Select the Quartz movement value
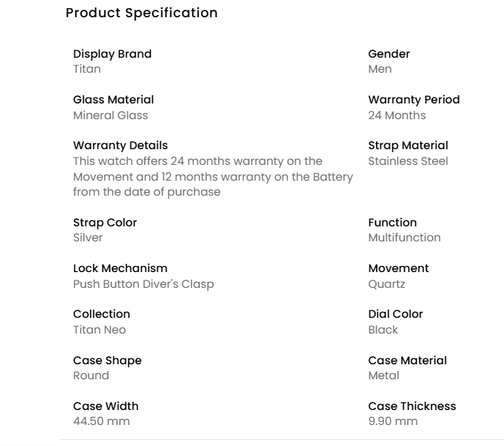This screenshot has width=504, height=446. (x=386, y=284)
